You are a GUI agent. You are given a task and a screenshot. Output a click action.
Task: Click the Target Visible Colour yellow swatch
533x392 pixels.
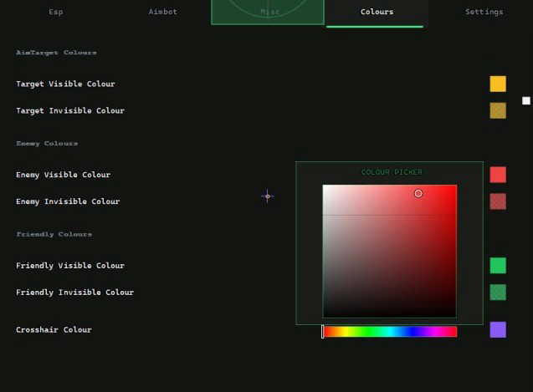pyautogui.click(x=498, y=84)
